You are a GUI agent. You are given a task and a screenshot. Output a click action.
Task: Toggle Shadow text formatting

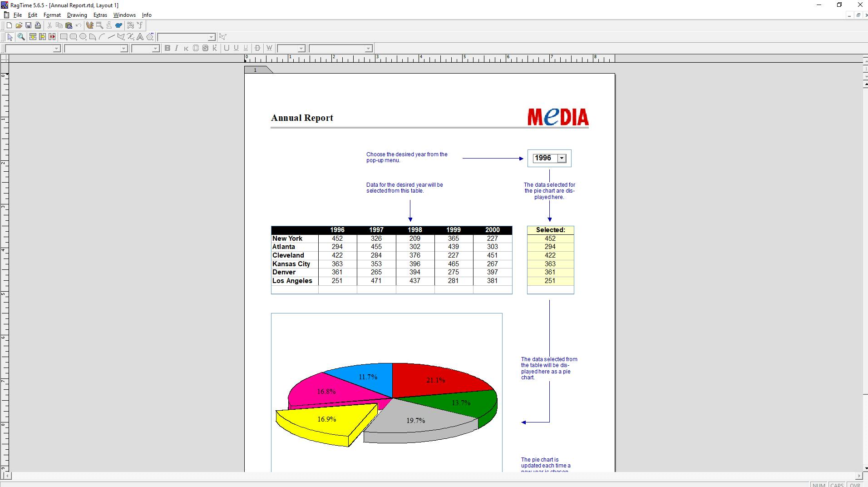(x=206, y=48)
